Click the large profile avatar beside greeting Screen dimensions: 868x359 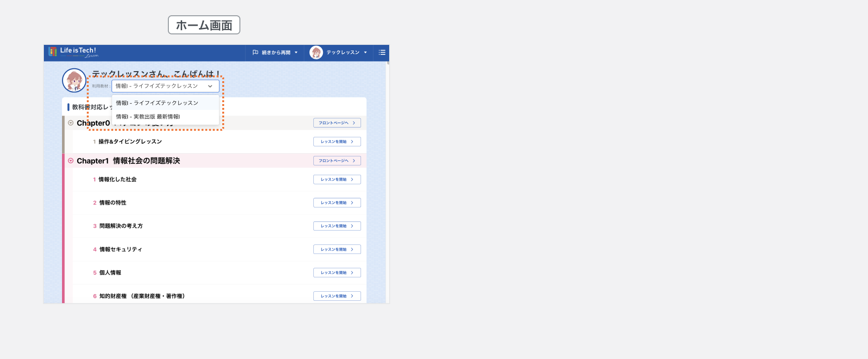pos(74,80)
